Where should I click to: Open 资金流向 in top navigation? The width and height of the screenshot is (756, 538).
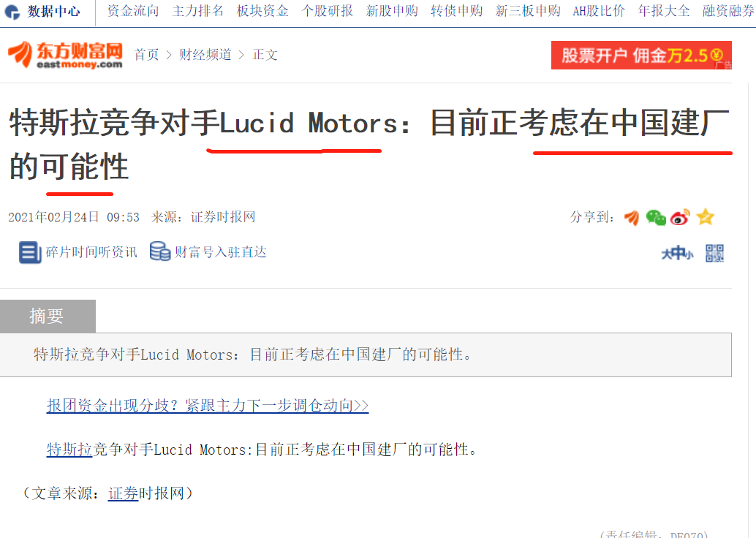point(133,11)
